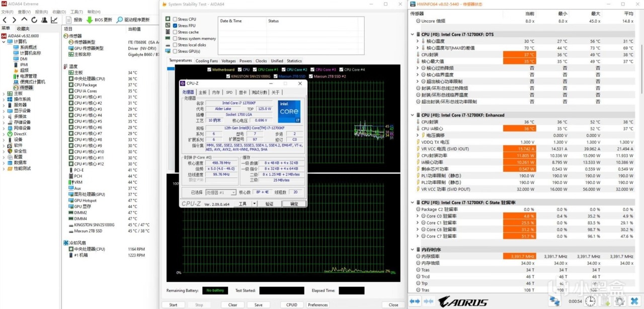This screenshot has width=644, height=309.
Task: Open 帮助(H) menu in AIDA64
Action: [x=94, y=12]
